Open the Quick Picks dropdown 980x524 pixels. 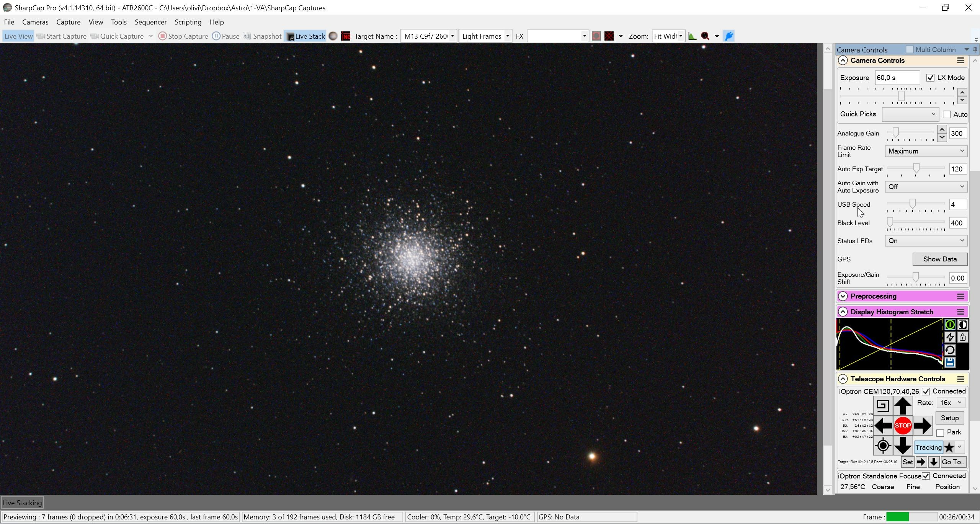(910, 114)
